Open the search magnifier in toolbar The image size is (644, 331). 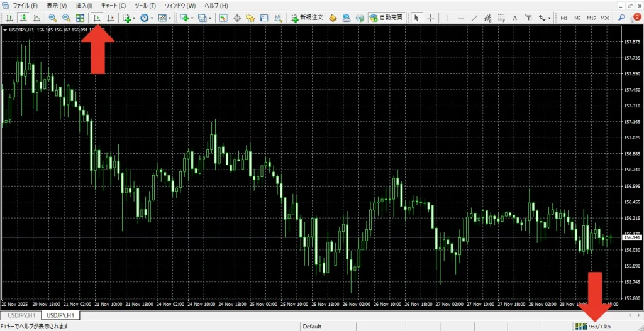622,18
